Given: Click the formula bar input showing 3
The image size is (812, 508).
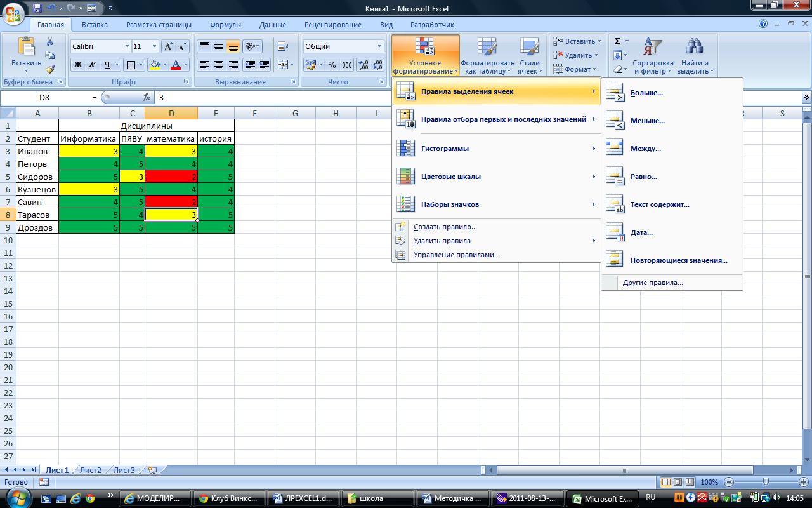Looking at the screenshot, I should tap(478, 97).
